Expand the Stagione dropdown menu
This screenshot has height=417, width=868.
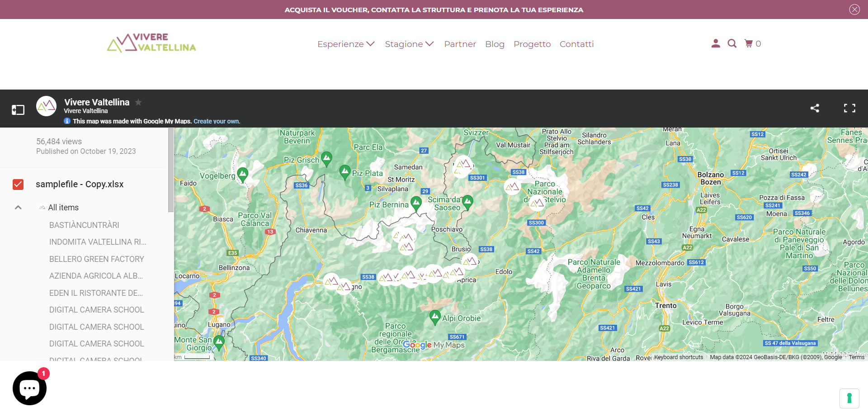tap(409, 44)
